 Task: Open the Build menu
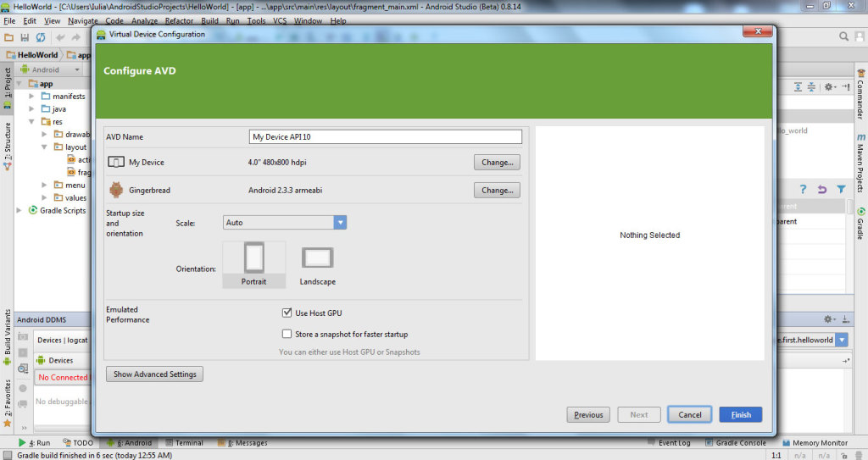coord(210,21)
